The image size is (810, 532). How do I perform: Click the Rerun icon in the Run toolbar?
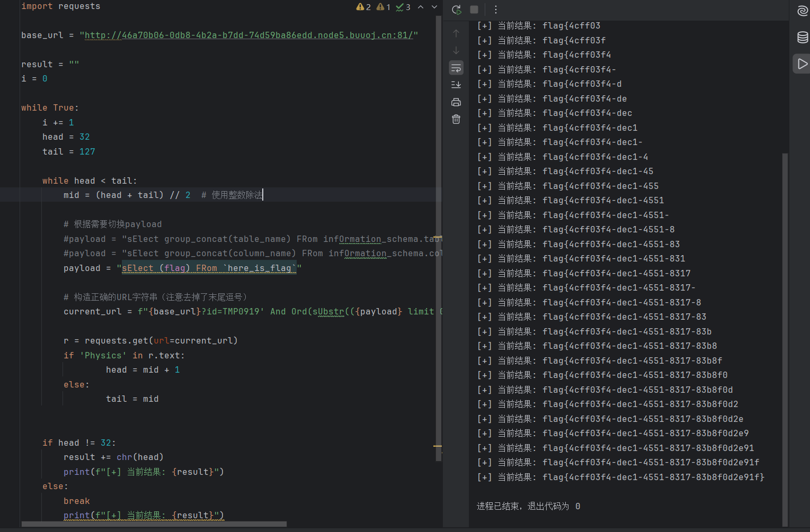pos(456,10)
